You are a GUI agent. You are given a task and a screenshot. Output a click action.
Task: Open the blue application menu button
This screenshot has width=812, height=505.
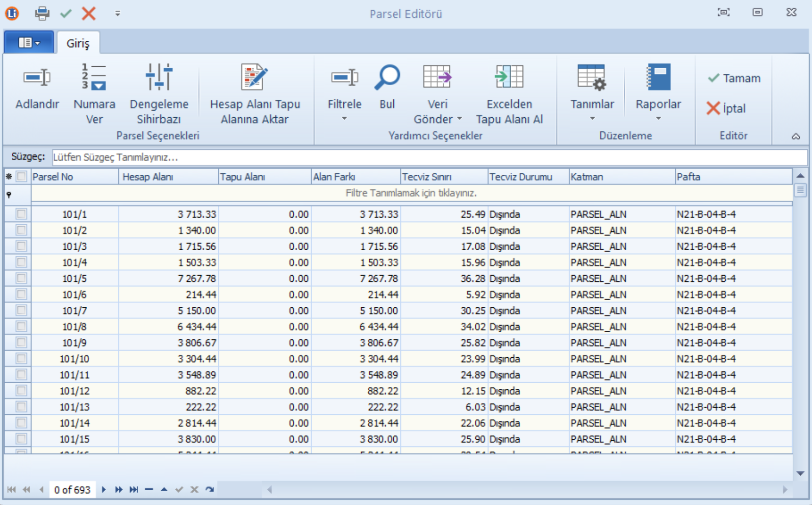(x=29, y=42)
